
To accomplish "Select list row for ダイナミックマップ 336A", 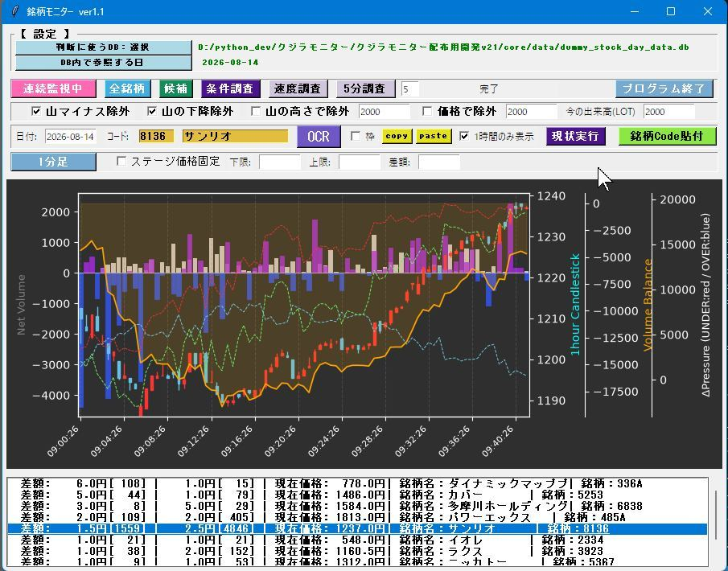I will tap(357, 483).
